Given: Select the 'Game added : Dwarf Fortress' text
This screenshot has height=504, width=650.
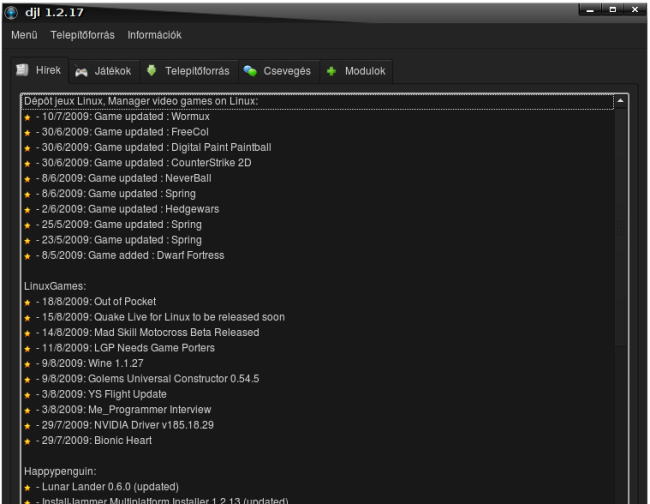Looking at the screenshot, I should [x=156, y=255].
